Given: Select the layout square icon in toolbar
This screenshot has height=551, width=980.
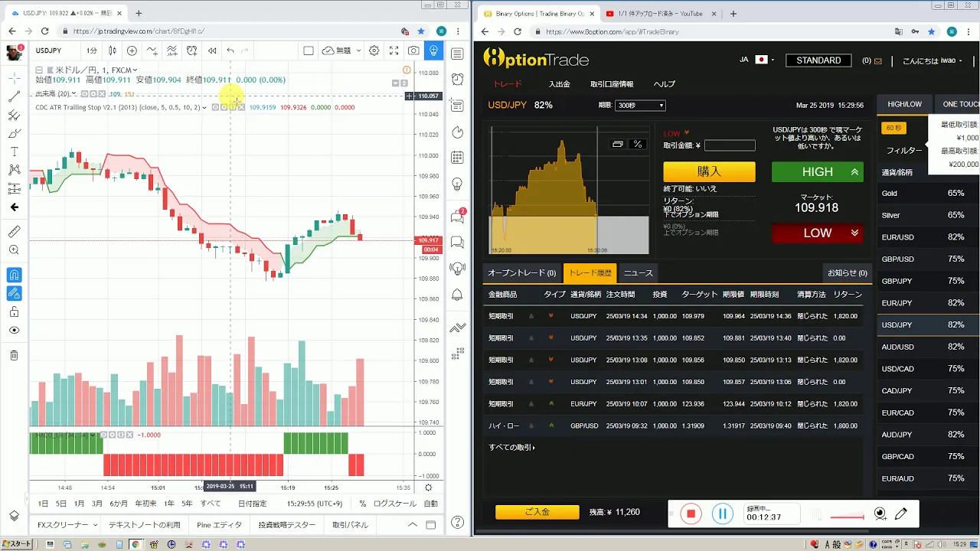Looking at the screenshot, I should tap(309, 51).
